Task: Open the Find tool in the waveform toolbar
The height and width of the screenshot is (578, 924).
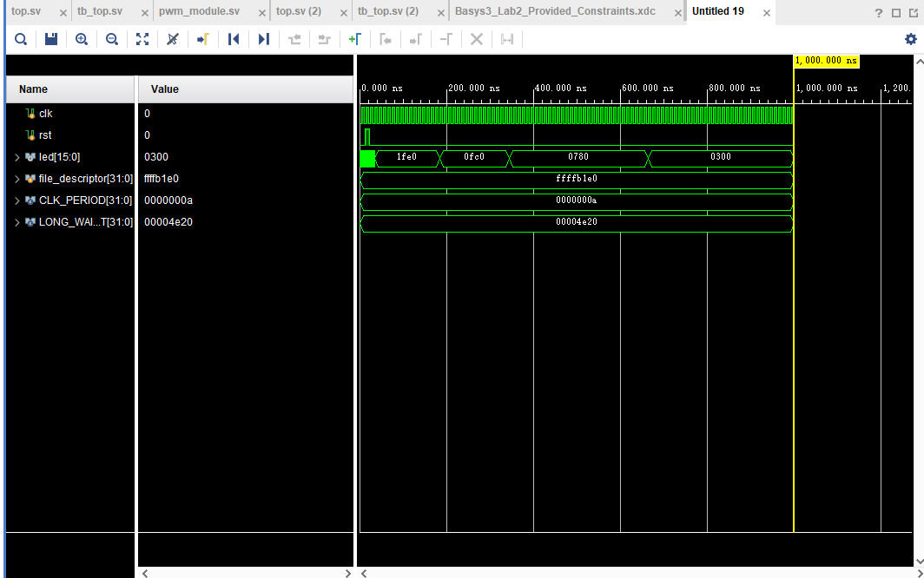Action: 21,39
